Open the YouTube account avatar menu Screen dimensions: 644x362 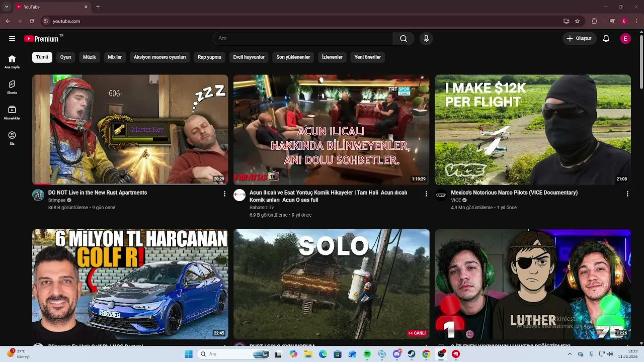coord(625,39)
